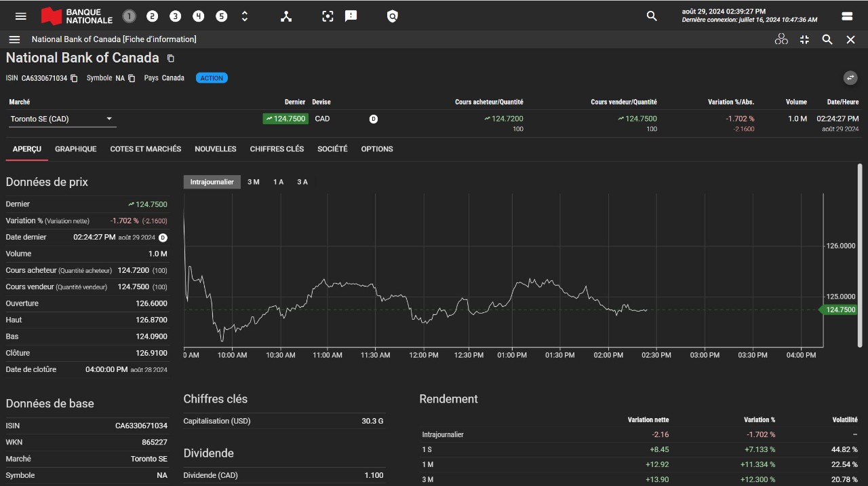
Task: Switch to workspace 5
Action: pyautogui.click(x=221, y=16)
